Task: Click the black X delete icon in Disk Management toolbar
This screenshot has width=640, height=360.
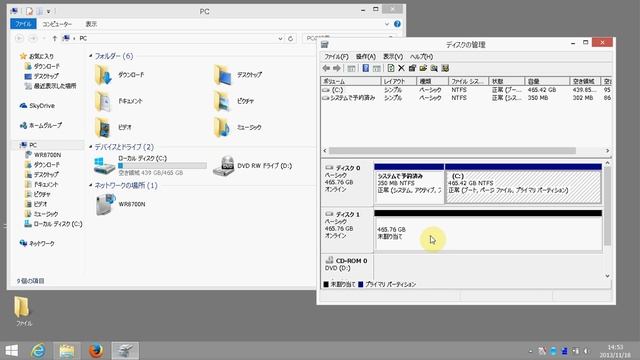Action: 401,68
